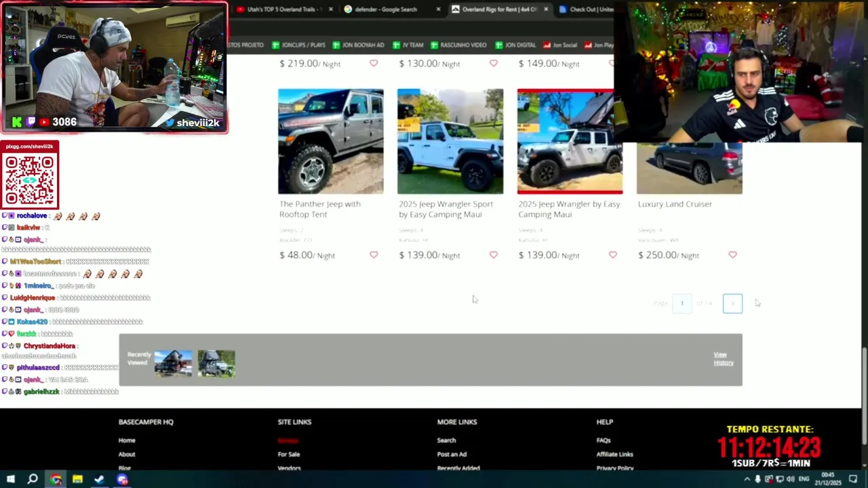Open the Luxury Land Cruiser photo
Viewport: 868px width, 488px height.
click(x=689, y=168)
